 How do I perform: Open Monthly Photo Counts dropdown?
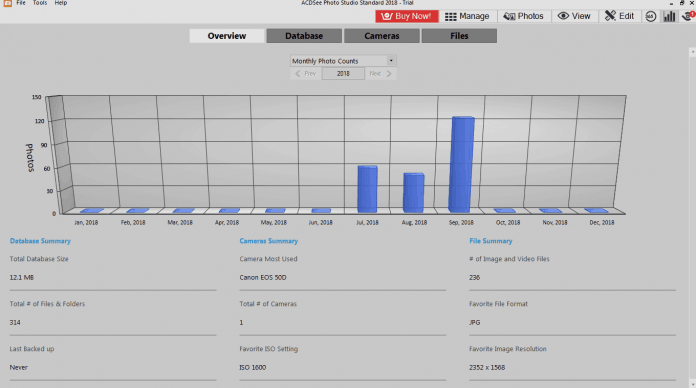343,61
